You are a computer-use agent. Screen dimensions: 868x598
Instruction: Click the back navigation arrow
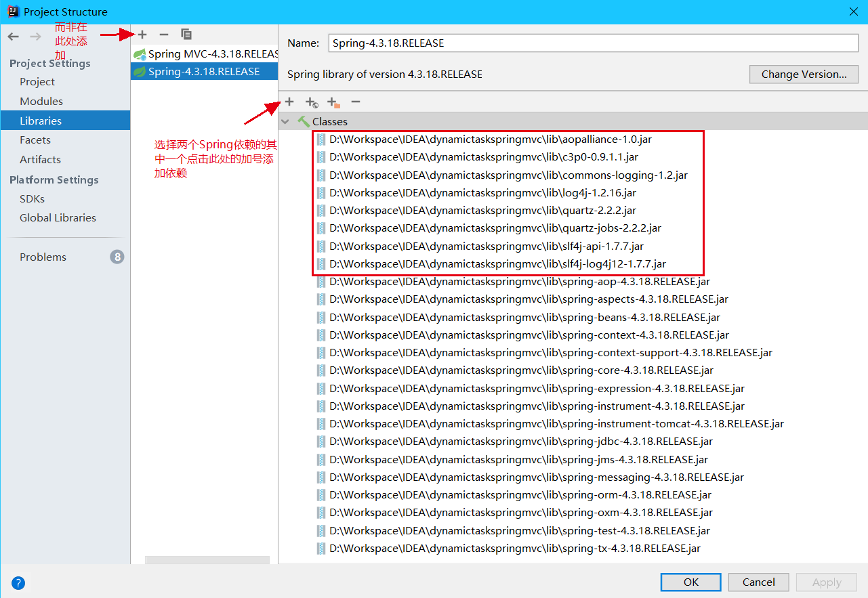click(12, 36)
